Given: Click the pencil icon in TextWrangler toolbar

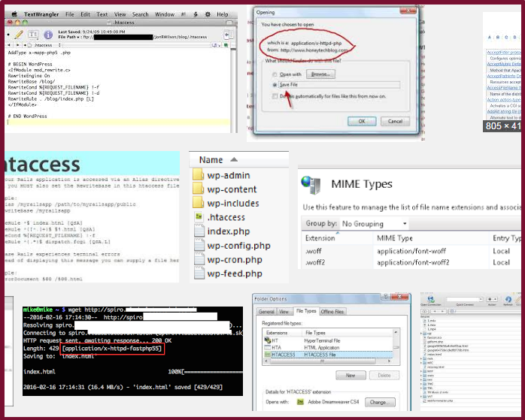Looking at the screenshot, I should click(19, 35).
